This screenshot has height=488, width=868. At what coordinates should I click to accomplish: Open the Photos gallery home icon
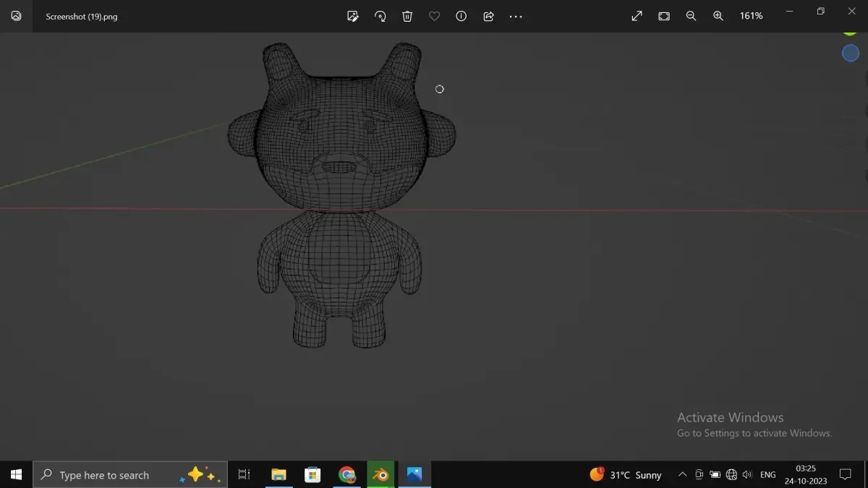[16, 16]
